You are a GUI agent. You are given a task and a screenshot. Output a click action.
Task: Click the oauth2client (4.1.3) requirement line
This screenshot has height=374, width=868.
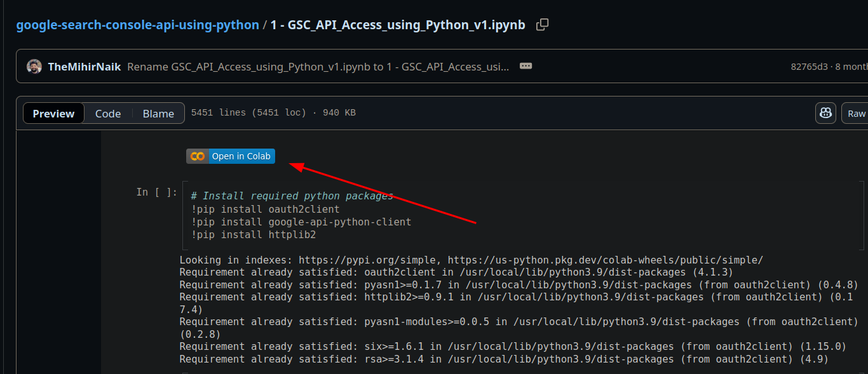click(456, 272)
